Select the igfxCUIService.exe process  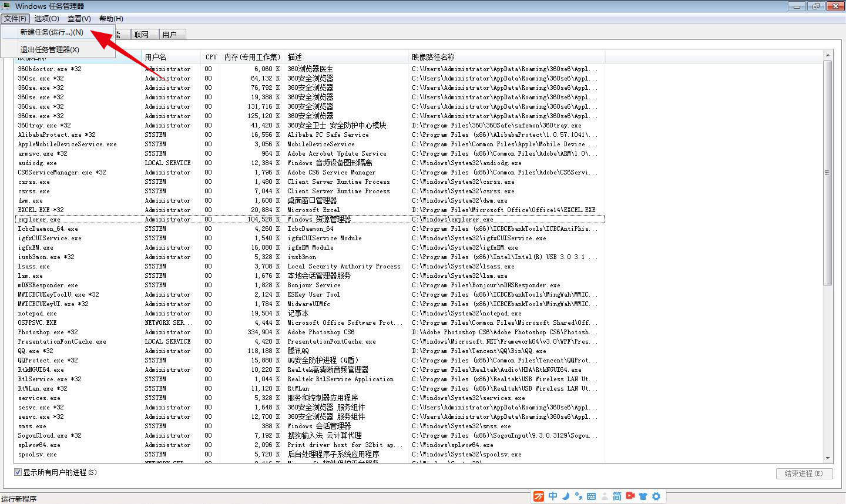[x=310, y=238]
